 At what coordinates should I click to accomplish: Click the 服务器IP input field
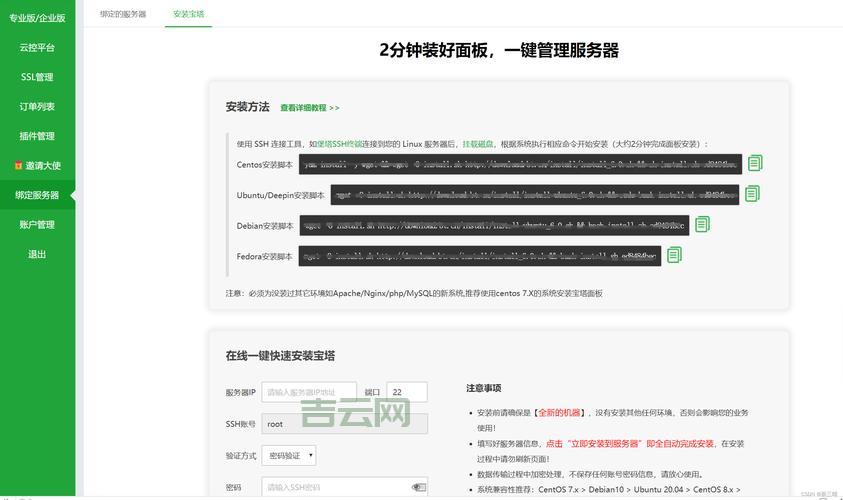tap(309, 392)
